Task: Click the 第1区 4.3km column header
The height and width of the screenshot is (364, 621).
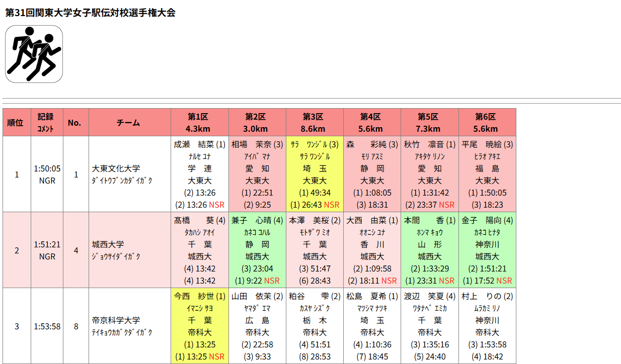Action: coord(200,123)
